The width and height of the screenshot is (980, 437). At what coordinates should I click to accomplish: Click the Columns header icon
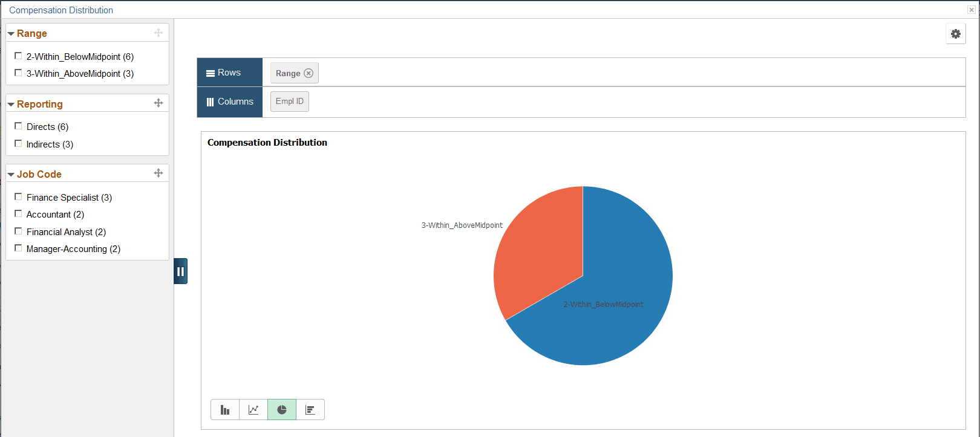[211, 102]
